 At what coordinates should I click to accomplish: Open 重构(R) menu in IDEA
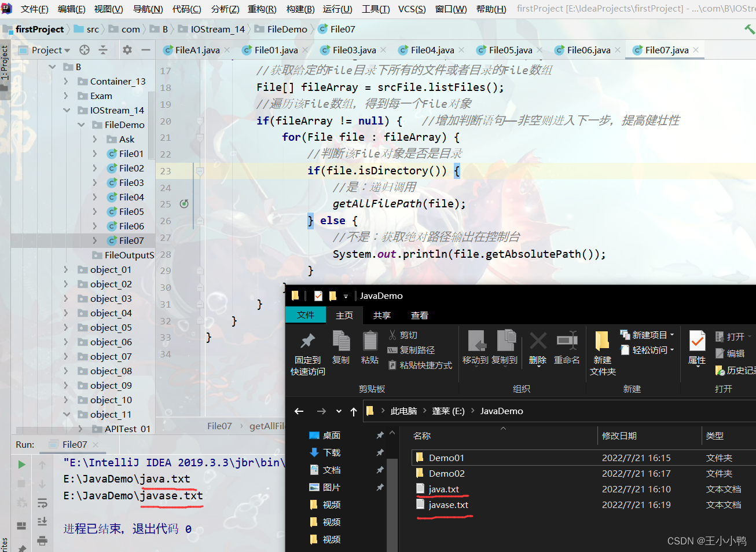(262, 9)
